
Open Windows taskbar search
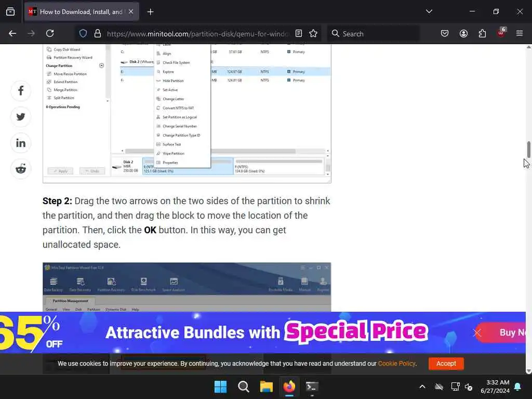click(x=244, y=387)
